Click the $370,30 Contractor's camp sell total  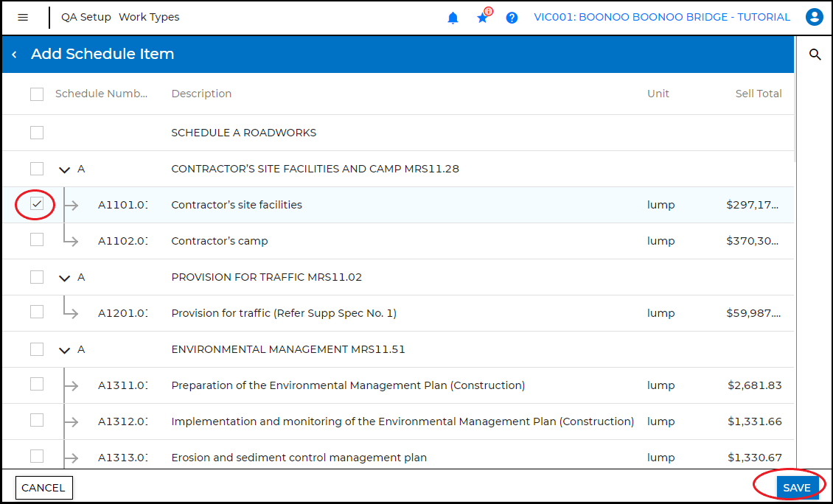754,241
